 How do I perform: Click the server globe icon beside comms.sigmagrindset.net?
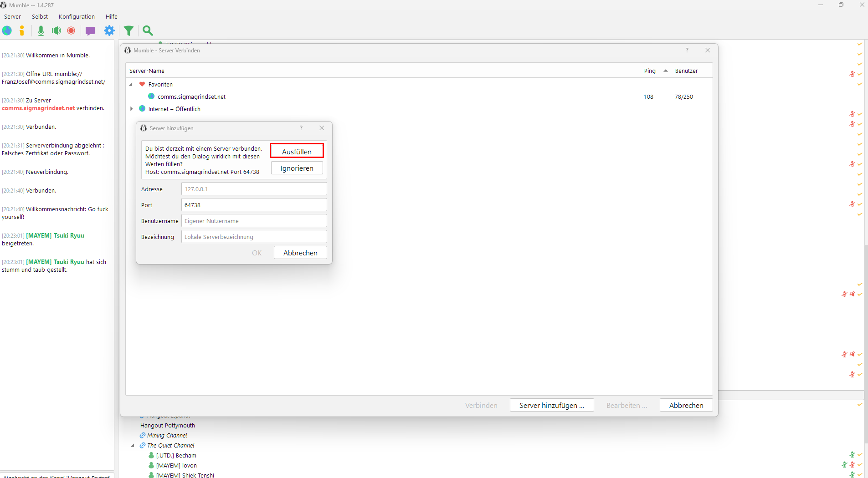(x=151, y=97)
